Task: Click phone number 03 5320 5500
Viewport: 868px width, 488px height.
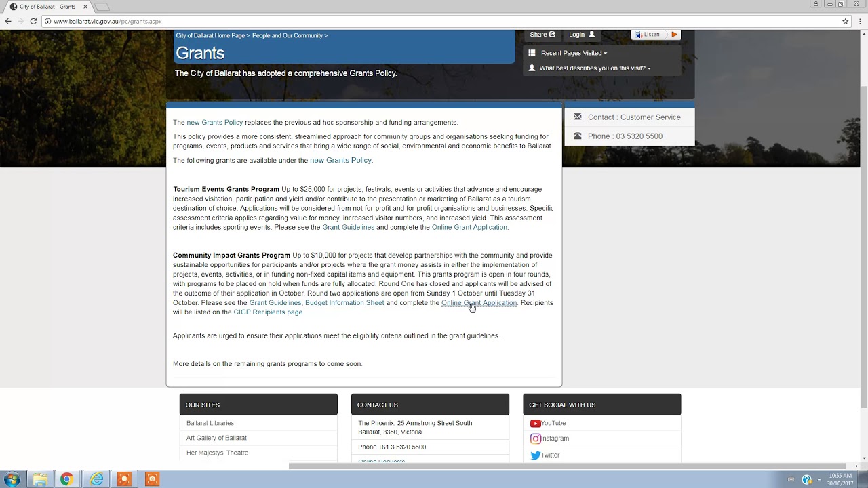Action: (x=639, y=136)
